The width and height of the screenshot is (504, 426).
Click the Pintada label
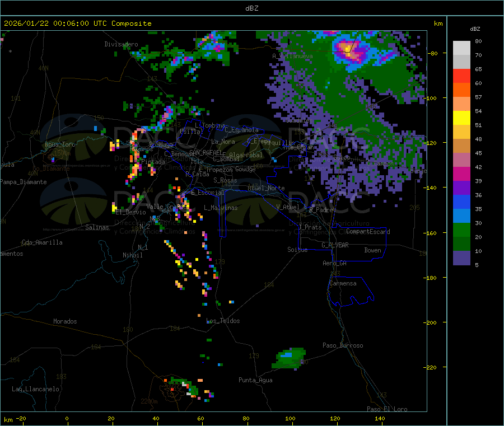point(153,162)
